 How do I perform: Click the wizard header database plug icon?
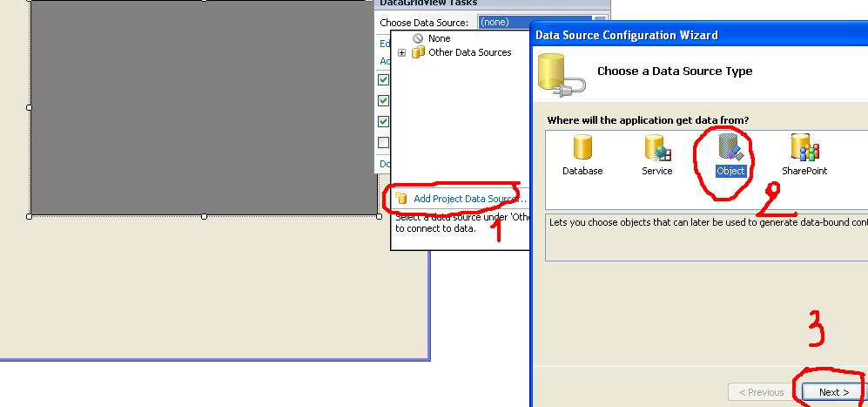click(x=562, y=76)
